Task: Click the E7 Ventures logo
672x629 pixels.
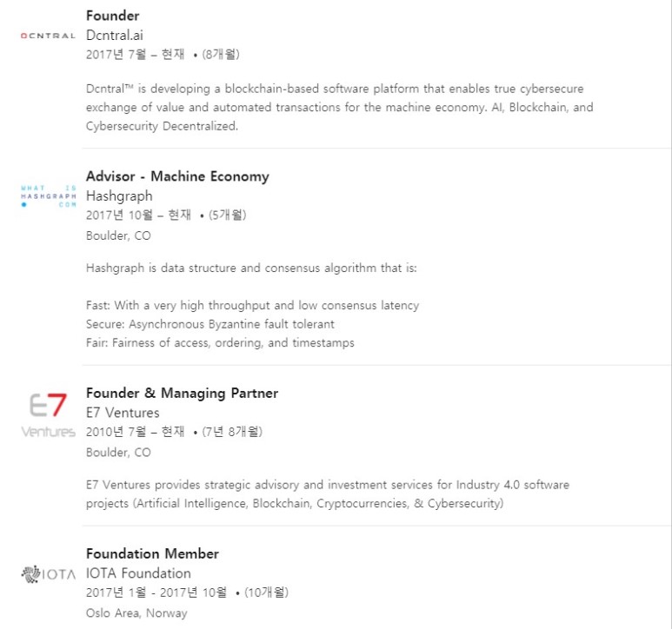Action: [x=48, y=414]
